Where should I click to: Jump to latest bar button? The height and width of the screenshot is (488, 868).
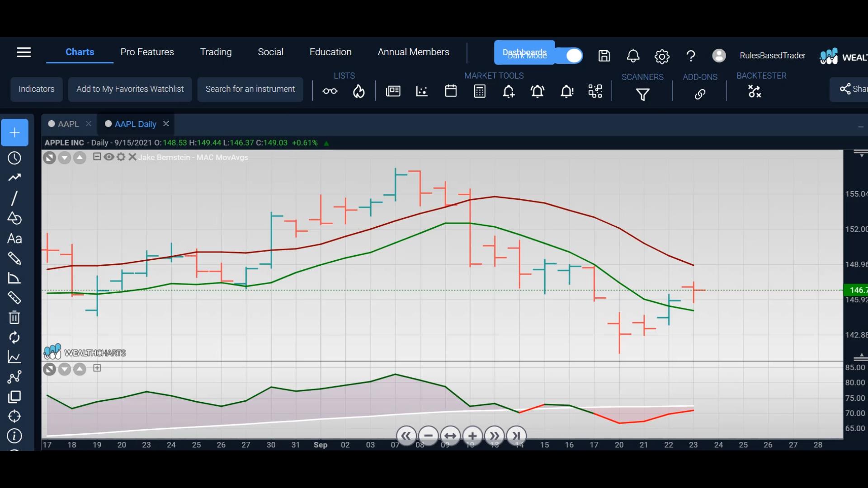516,436
